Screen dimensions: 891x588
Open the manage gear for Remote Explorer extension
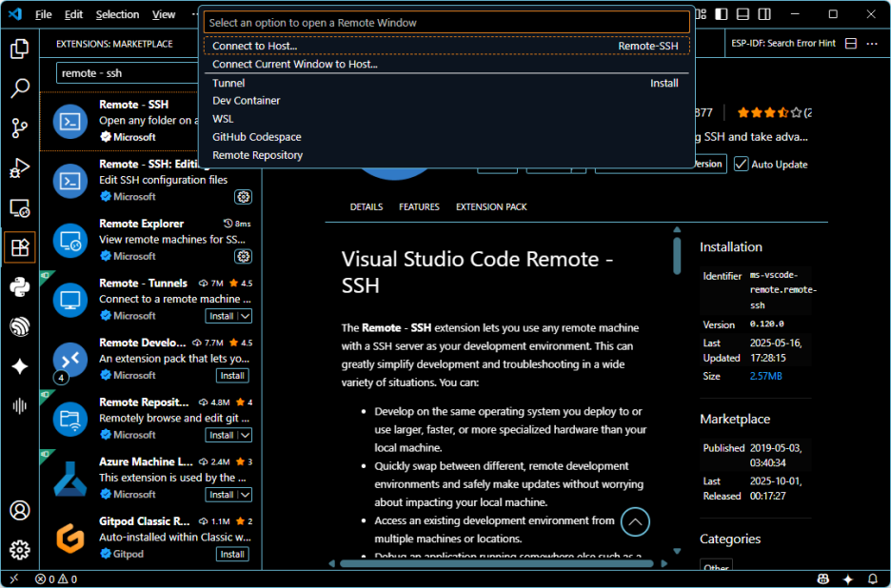[243, 256]
